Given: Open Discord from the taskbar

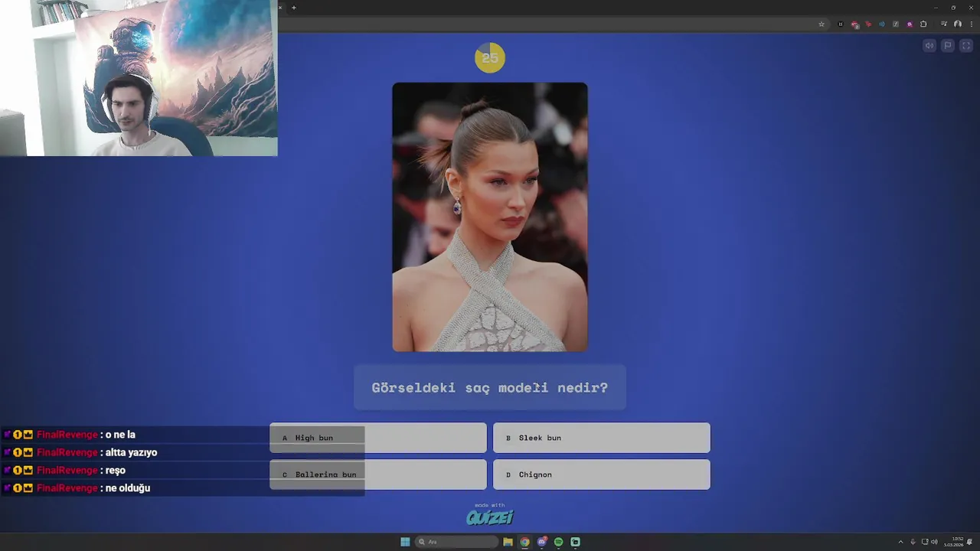Looking at the screenshot, I should 542,542.
